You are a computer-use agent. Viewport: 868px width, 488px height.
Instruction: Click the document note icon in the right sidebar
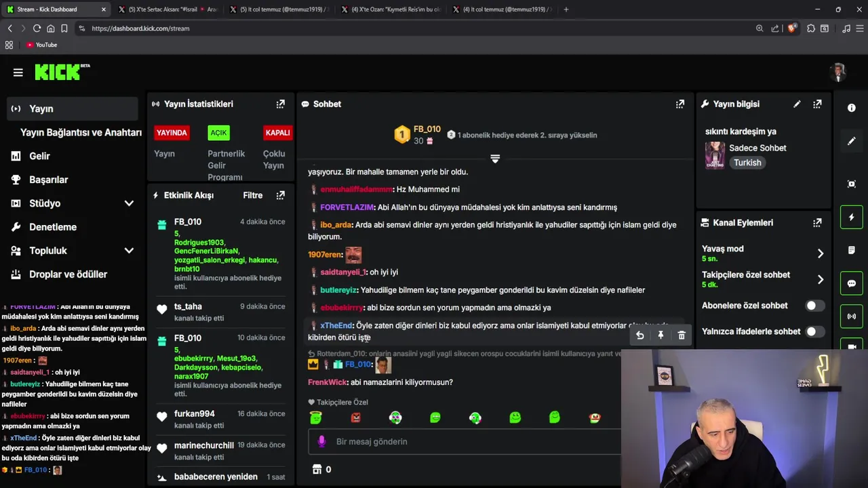click(x=852, y=250)
